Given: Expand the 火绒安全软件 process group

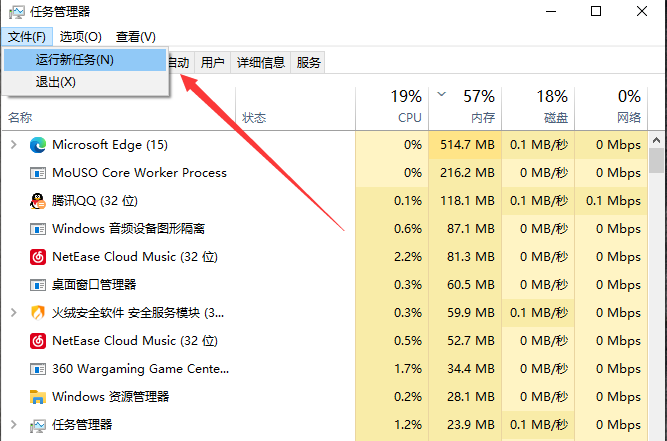Looking at the screenshot, I should pyautogui.click(x=14, y=313).
